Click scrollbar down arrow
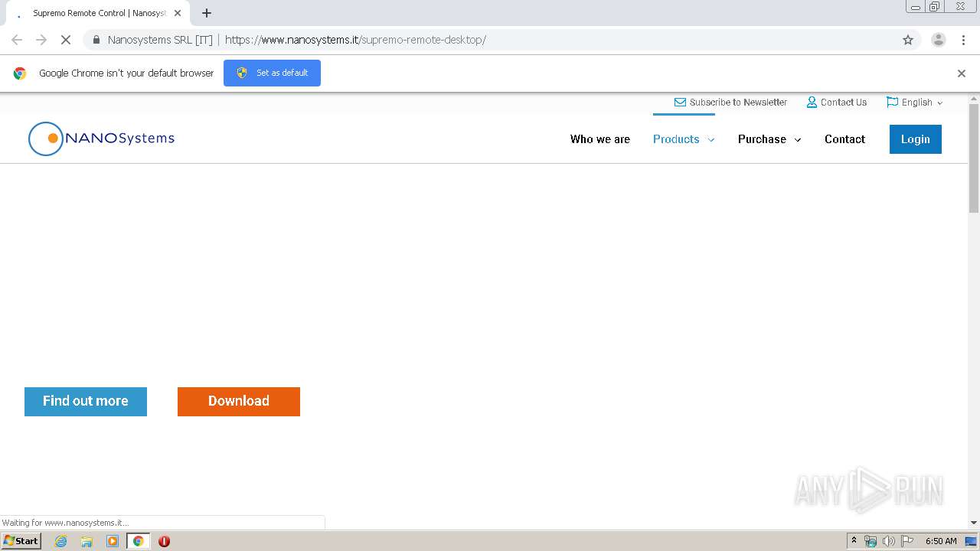The width and height of the screenshot is (980, 551). [974, 523]
